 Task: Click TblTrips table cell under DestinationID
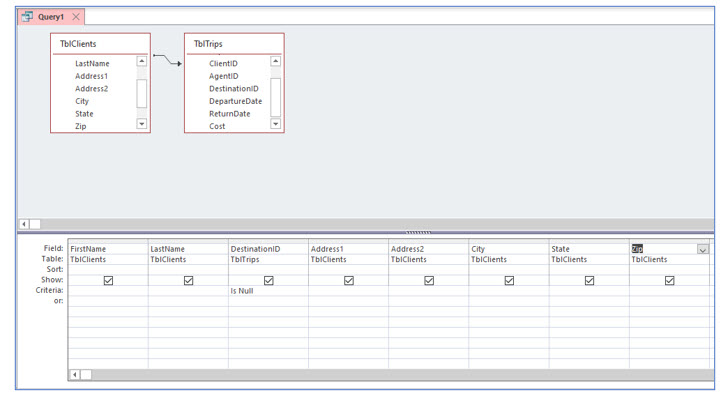[268, 259]
